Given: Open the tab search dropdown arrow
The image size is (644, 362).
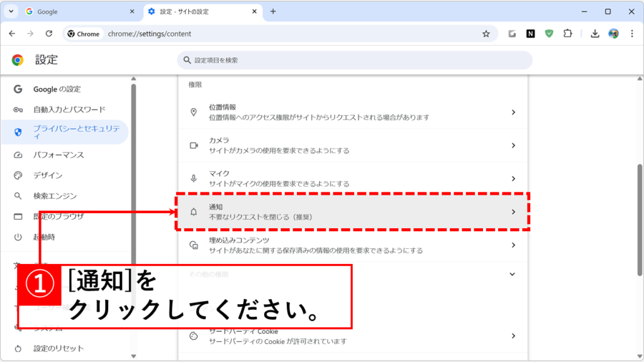Looking at the screenshot, I should 11,11.
